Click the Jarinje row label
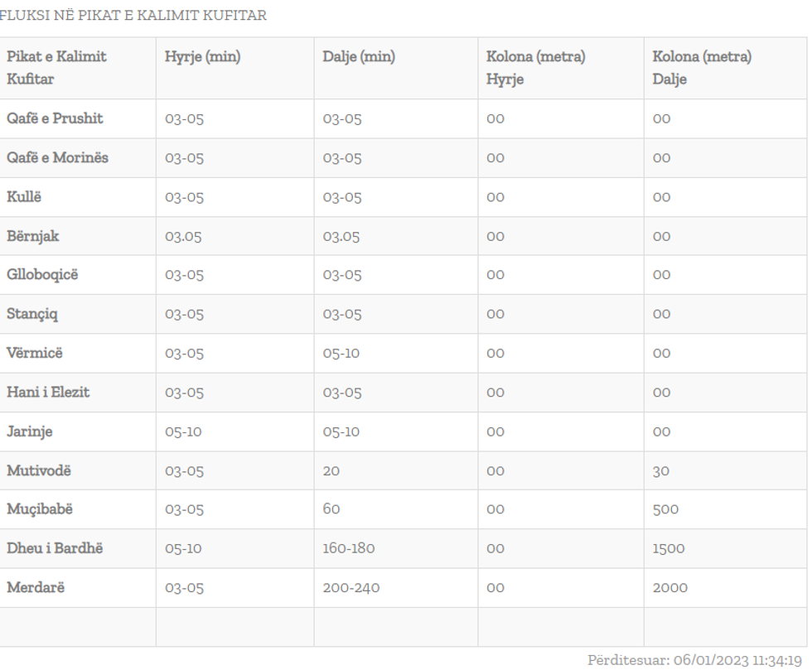The width and height of the screenshot is (812, 670). [x=30, y=431]
